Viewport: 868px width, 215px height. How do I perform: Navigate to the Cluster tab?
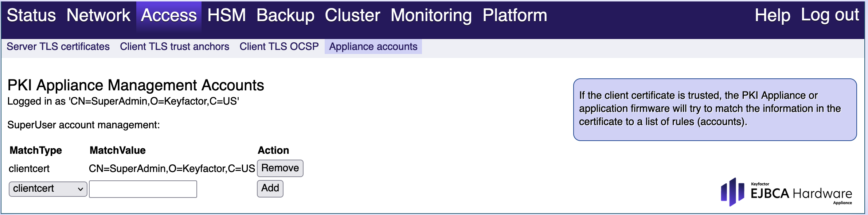[x=352, y=16]
